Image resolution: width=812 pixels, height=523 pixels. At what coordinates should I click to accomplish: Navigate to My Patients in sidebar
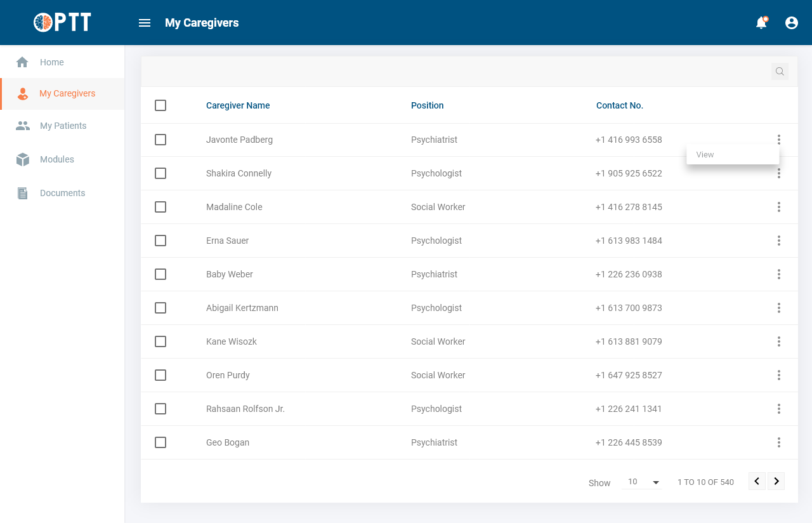[63, 126]
